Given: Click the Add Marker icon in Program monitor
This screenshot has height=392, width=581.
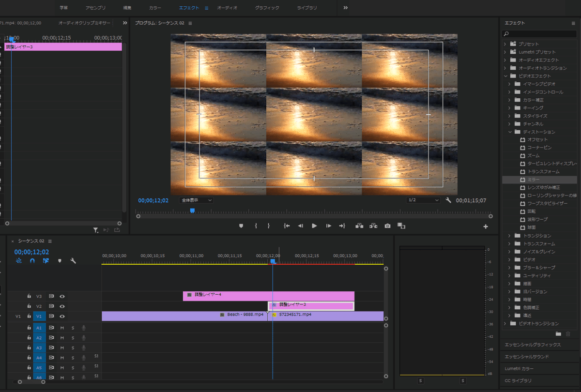Looking at the screenshot, I should point(241,226).
